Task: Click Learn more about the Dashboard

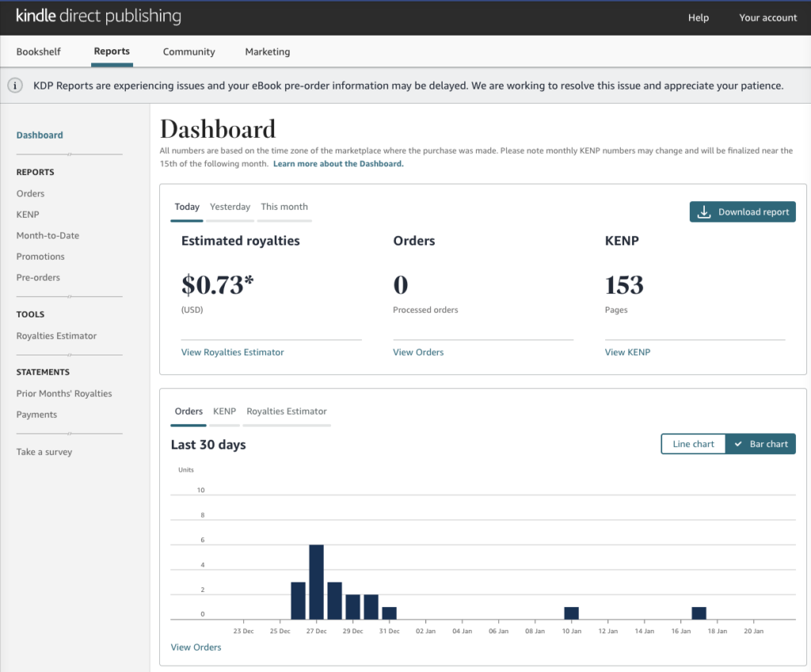Action: click(x=338, y=164)
